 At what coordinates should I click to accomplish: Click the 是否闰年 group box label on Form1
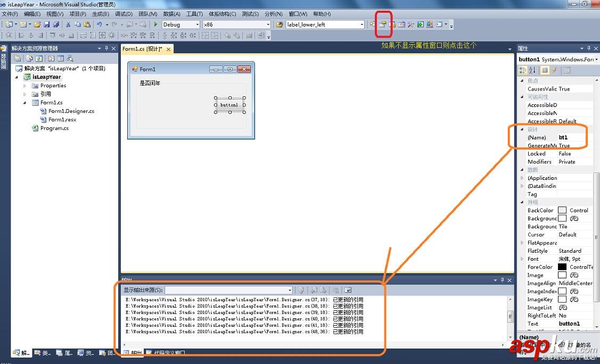pyautogui.click(x=150, y=83)
